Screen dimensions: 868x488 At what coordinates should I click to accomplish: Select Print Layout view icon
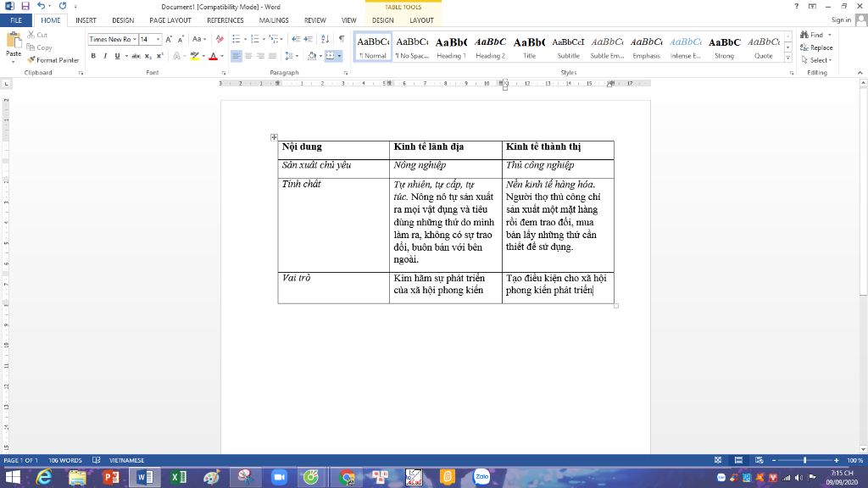pos(738,460)
